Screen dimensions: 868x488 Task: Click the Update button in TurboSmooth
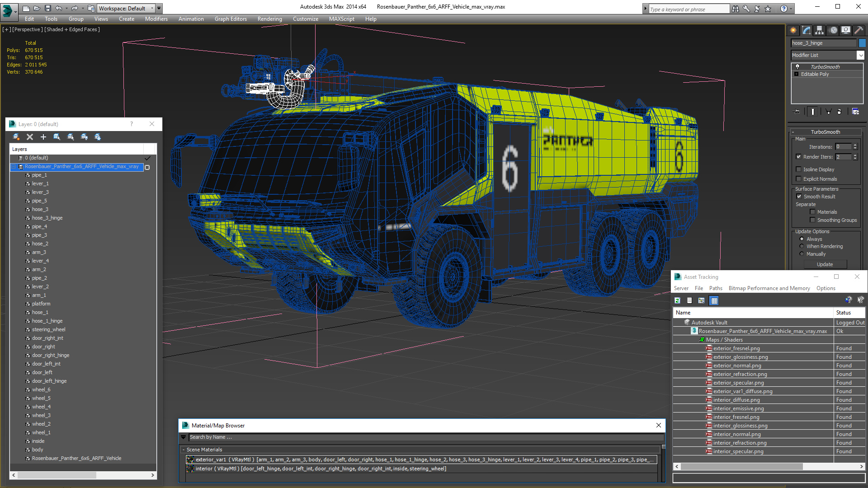(x=825, y=264)
